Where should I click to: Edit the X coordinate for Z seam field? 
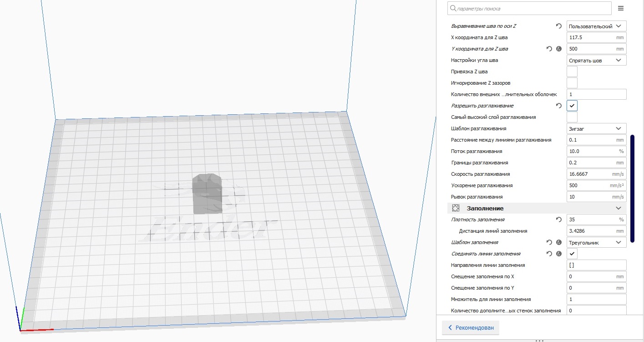(597, 37)
